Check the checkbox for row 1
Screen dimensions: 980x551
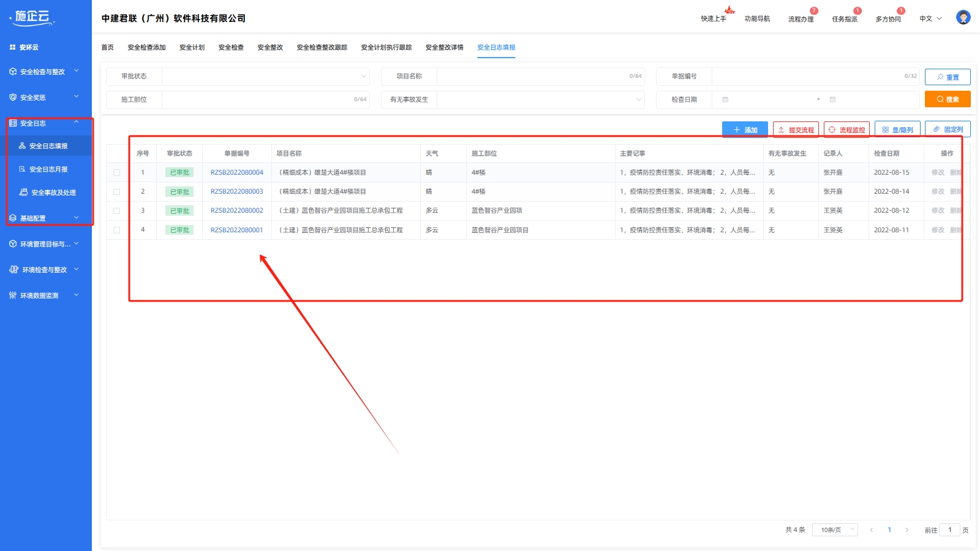tap(117, 173)
